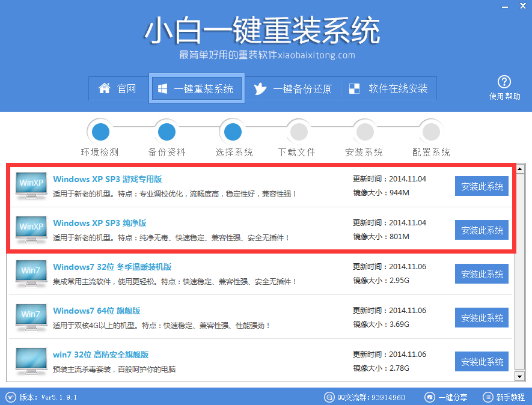
Task: Click the WinXP icon for 纯净版 row
Action: tap(31, 230)
